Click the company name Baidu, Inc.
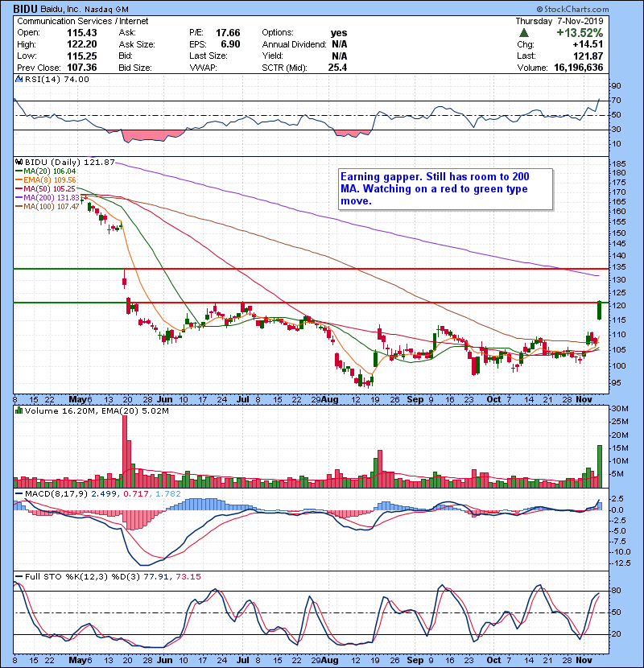Image resolution: width=644 pixels, height=668 pixels. (60, 10)
